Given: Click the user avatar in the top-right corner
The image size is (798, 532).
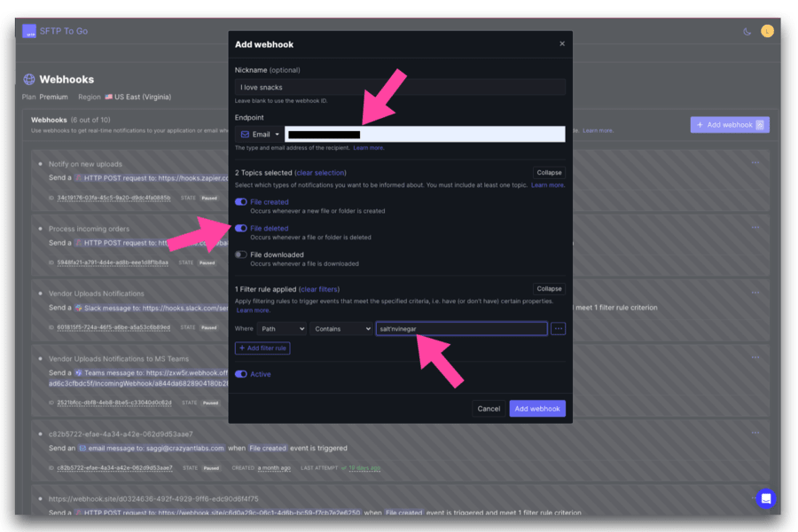Looking at the screenshot, I should (x=768, y=30).
